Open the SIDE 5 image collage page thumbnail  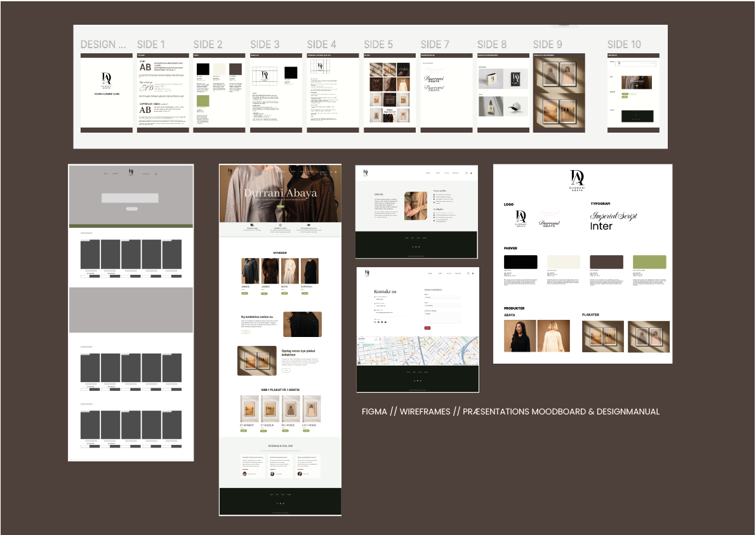tap(390, 93)
